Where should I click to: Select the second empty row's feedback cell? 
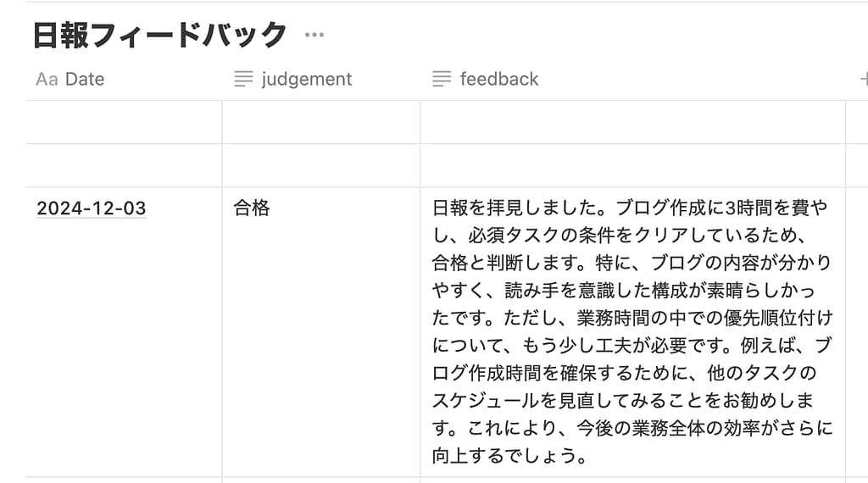(632, 165)
